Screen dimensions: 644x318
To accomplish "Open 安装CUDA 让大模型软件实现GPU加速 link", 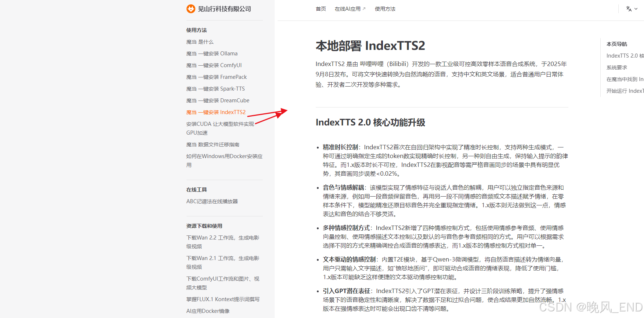I will [x=220, y=128].
